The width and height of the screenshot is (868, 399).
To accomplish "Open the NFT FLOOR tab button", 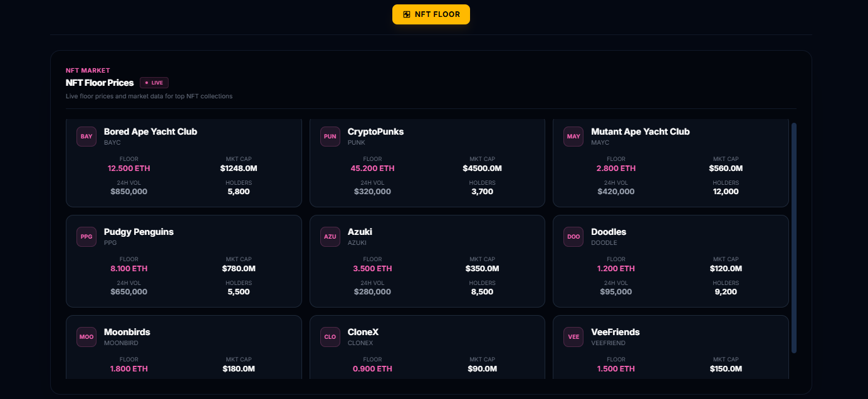I will point(431,14).
